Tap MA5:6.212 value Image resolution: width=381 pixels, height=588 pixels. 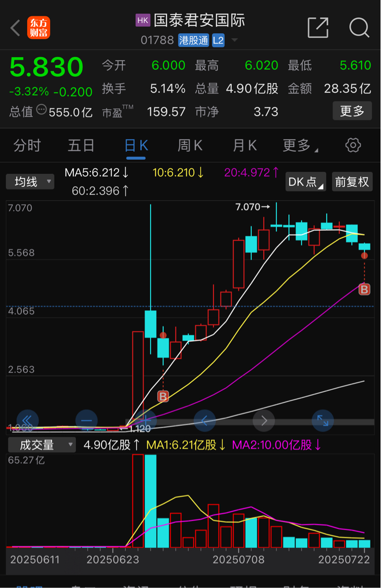click(x=97, y=173)
